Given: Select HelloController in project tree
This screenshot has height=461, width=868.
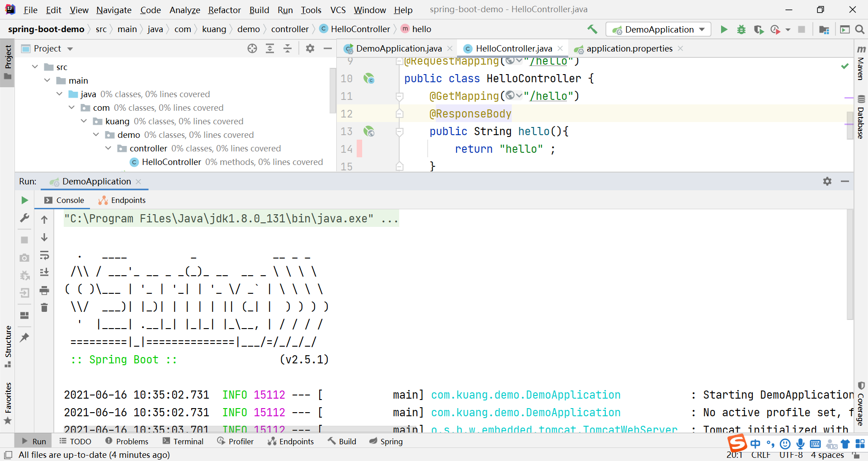Looking at the screenshot, I should coord(171,162).
